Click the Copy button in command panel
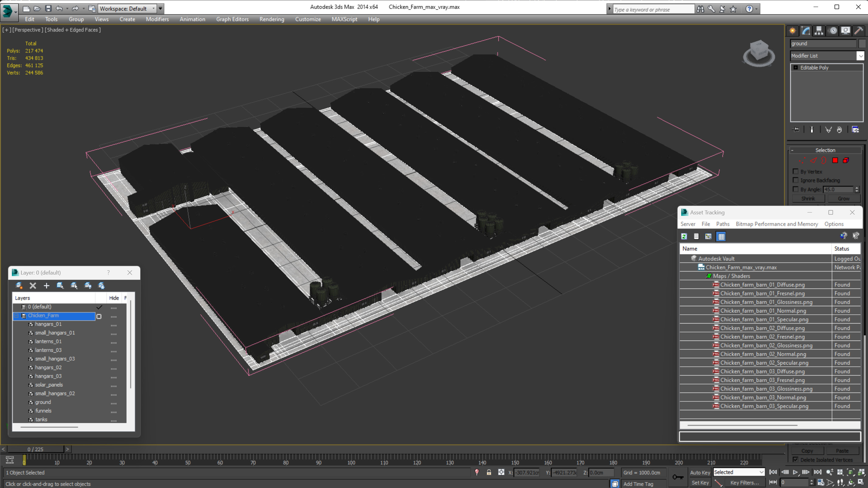Viewport: 868px width, 488px height. tap(807, 451)
